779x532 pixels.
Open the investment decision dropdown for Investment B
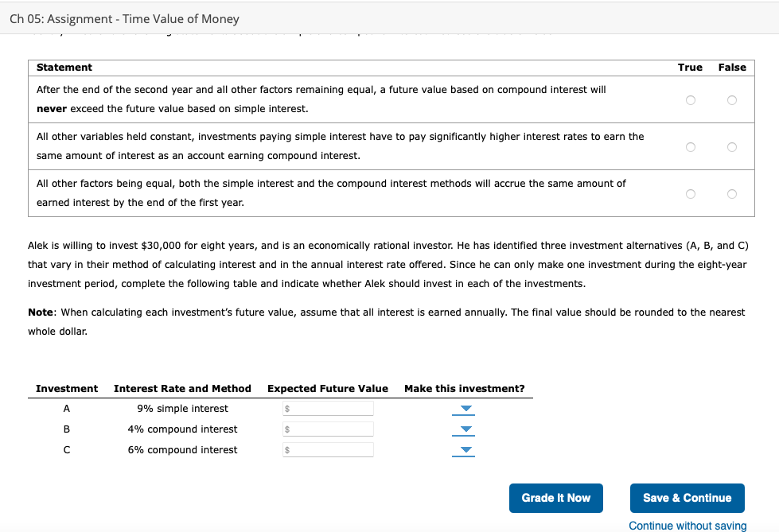463,429
